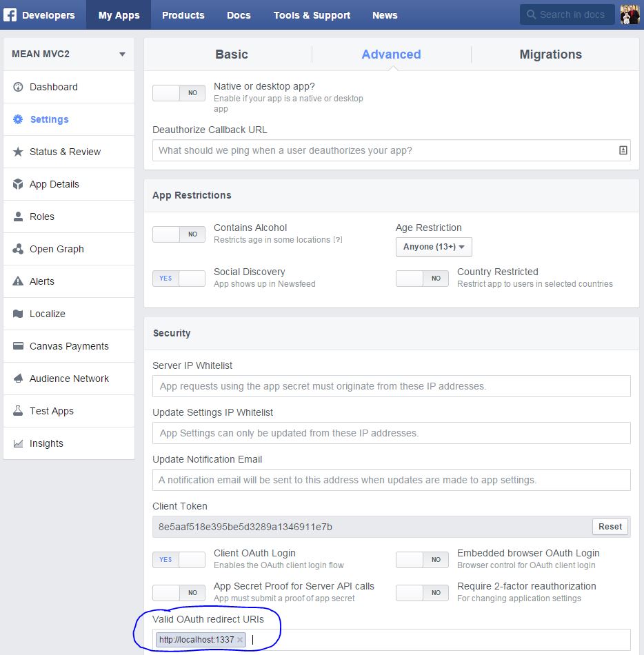Screen dimensions: 644x655
Task: Click the App Details cube icon
Action: pos(18,184)
